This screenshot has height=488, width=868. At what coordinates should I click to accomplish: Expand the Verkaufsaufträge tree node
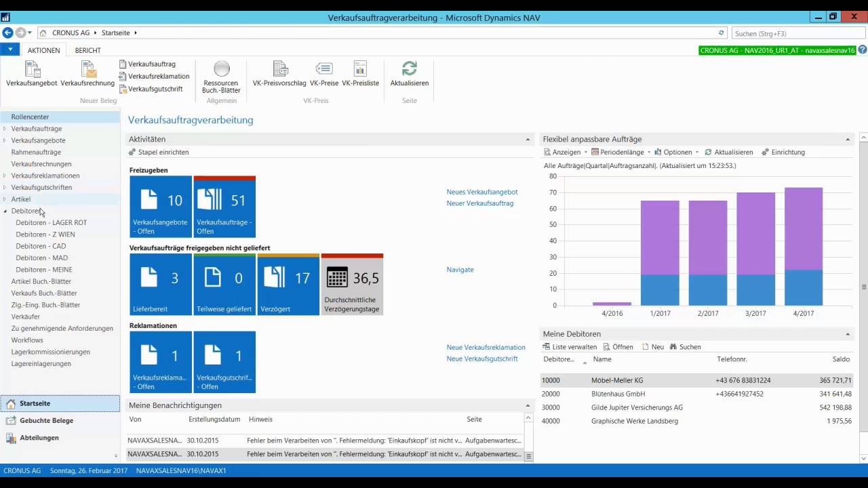(x=5, y=129)
